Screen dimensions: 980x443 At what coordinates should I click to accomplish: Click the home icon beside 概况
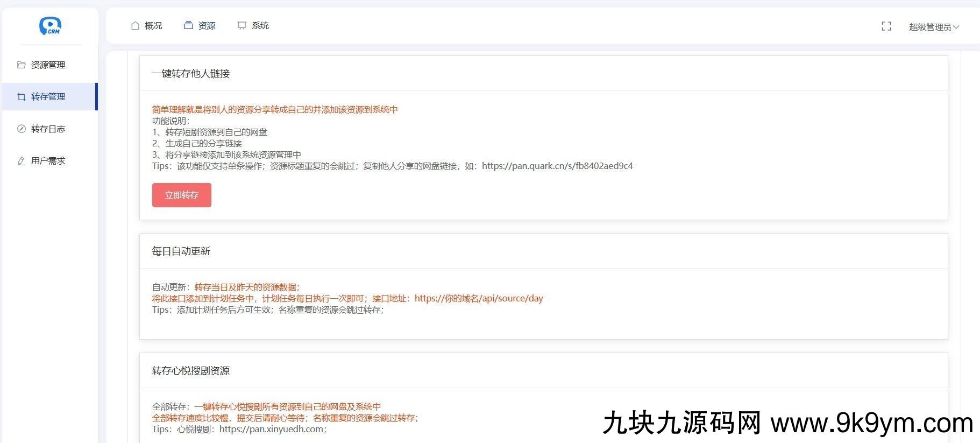pyautogui.click(x=135, y=25)
